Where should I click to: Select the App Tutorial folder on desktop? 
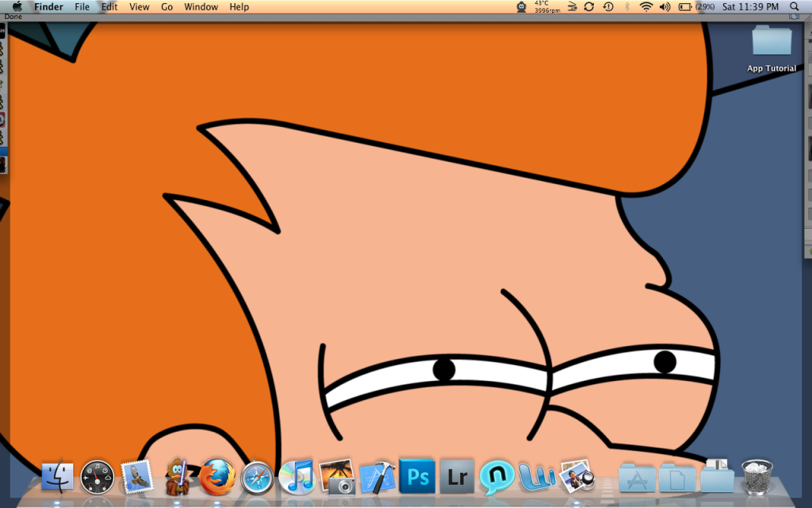tap(772, 40)
